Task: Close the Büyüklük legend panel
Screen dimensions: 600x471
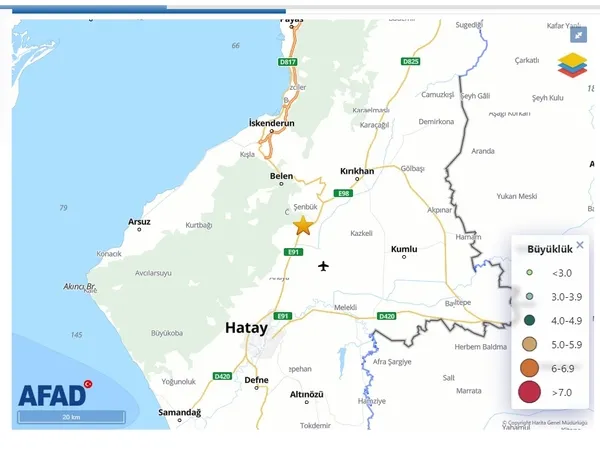Action: pos(580,245)
